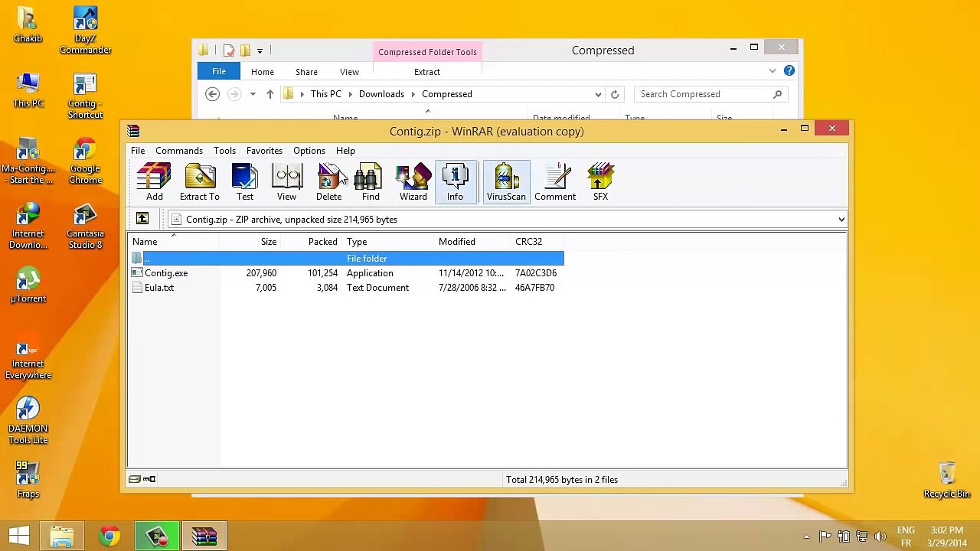Viewport: 980px width, 551px height.
Task: Open DAEMON Tools Lite desktop icon
Action: tap(28, 421)
